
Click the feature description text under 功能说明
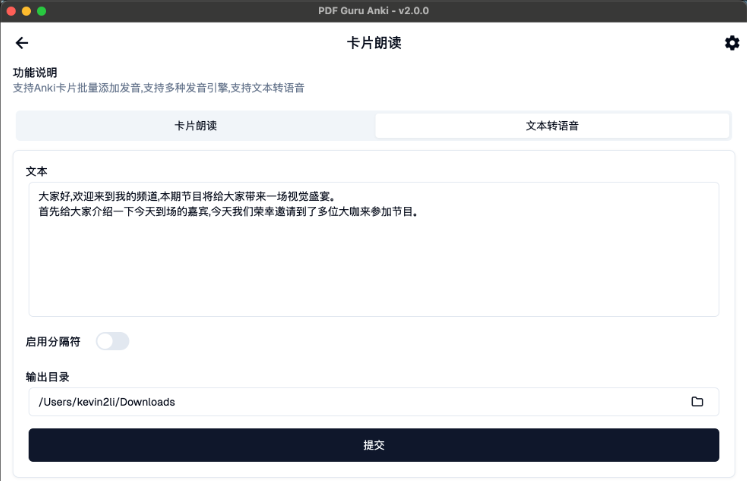pyautogui.click(x=158, y=88)
